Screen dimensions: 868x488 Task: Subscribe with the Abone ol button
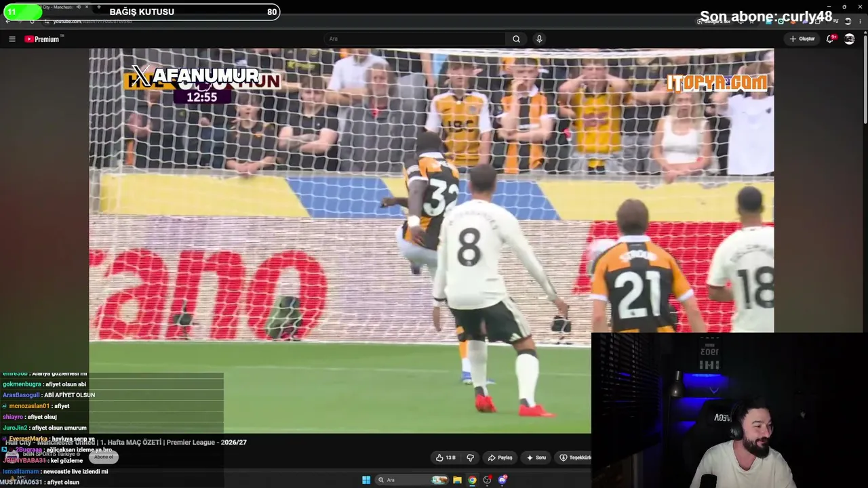click(x=103, y=457)
